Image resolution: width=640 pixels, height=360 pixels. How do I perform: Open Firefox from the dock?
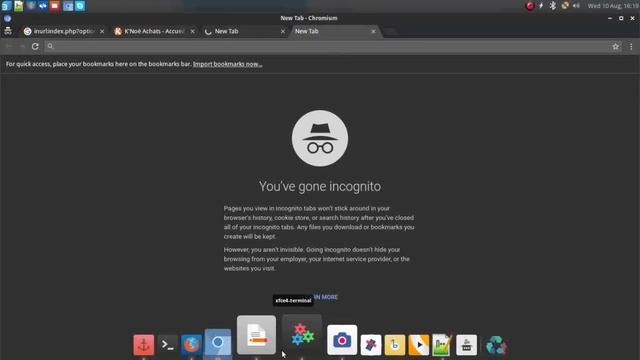[191, 345]
